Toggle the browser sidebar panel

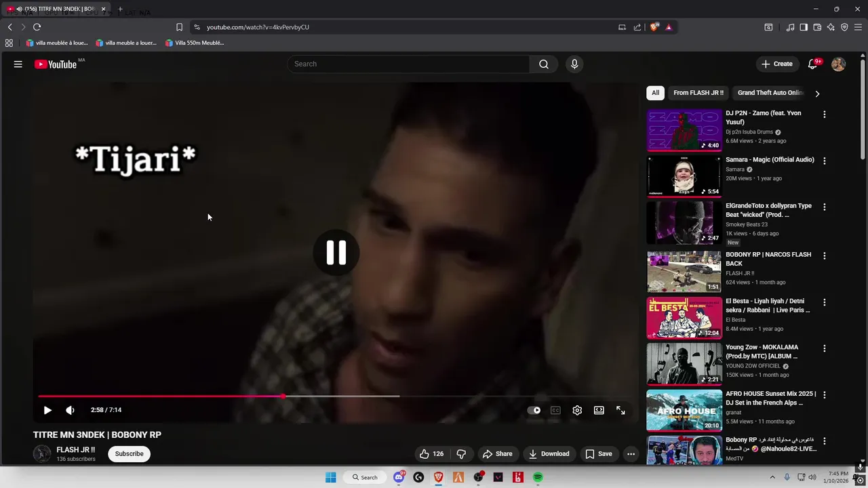pyautogui.click(x=804, y=27)
